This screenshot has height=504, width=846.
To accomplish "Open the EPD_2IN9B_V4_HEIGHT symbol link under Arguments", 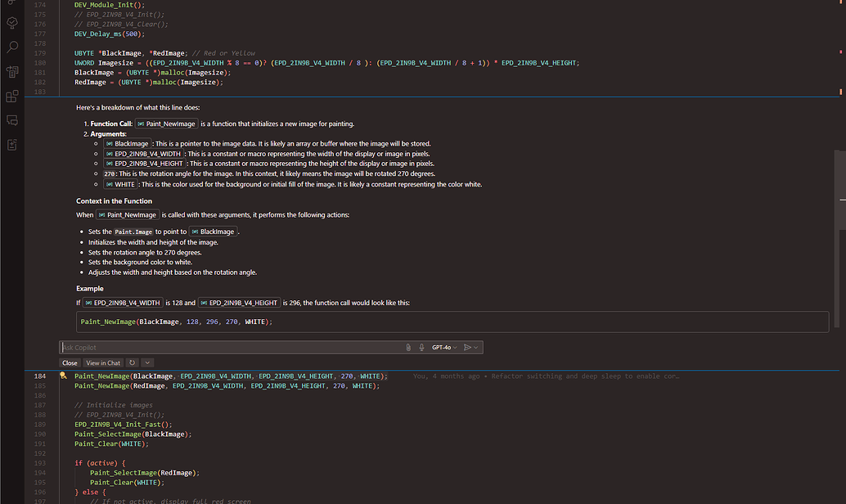I will click(145, 164).
